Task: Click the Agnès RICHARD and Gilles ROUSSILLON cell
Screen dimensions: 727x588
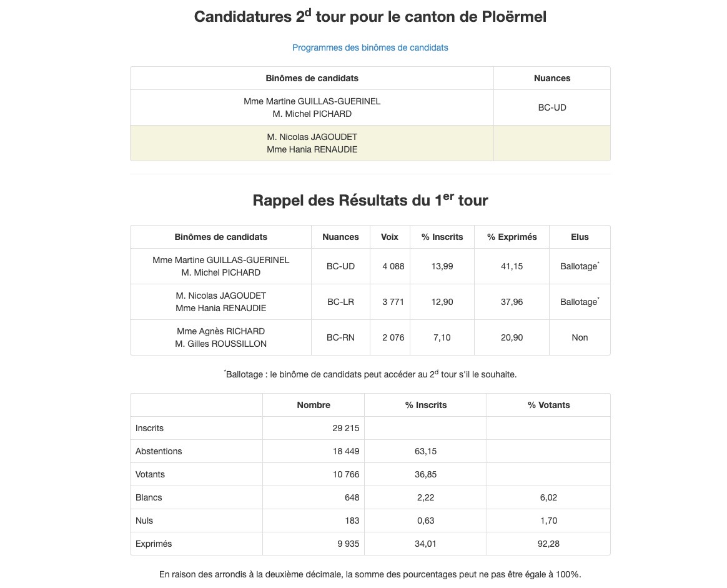Action: pos(220,337)
